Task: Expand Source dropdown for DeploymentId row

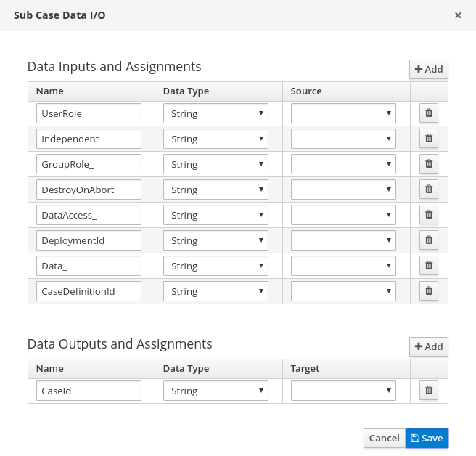Action: pos(343,240)
